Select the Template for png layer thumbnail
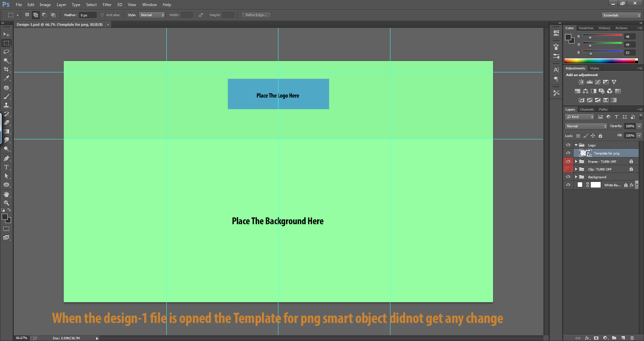644x341 pixels. 585,153
